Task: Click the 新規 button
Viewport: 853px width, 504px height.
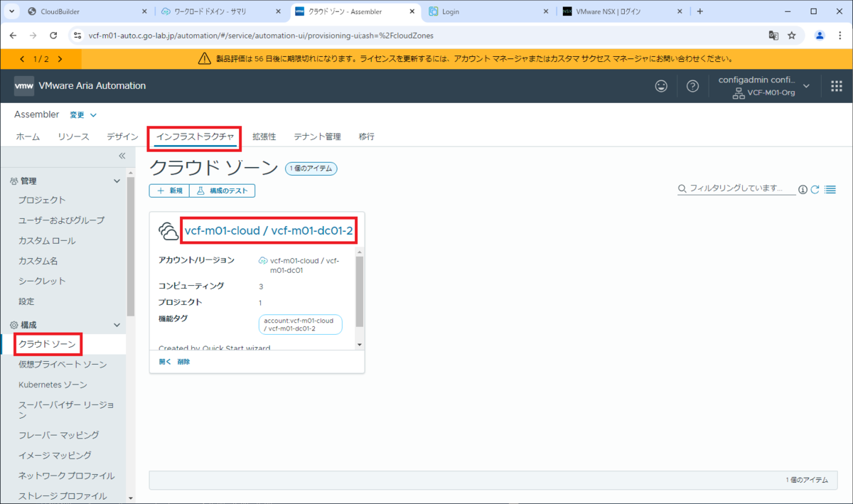Action: click(x=169, y=191)
